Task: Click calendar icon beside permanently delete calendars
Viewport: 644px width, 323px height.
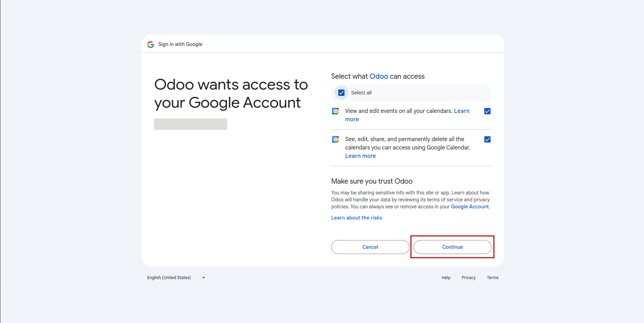Action: point(335,139)
